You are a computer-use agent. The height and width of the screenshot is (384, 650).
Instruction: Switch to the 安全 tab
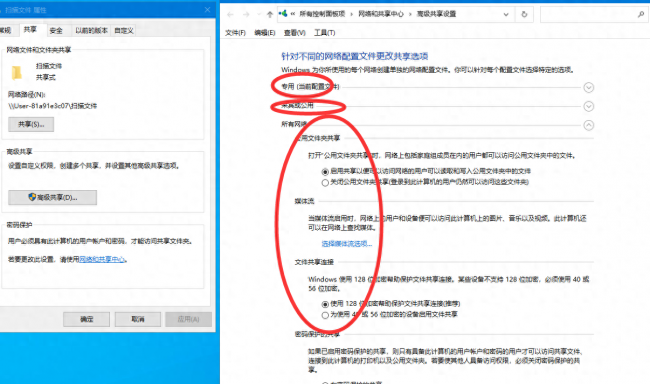pos(56,30)
